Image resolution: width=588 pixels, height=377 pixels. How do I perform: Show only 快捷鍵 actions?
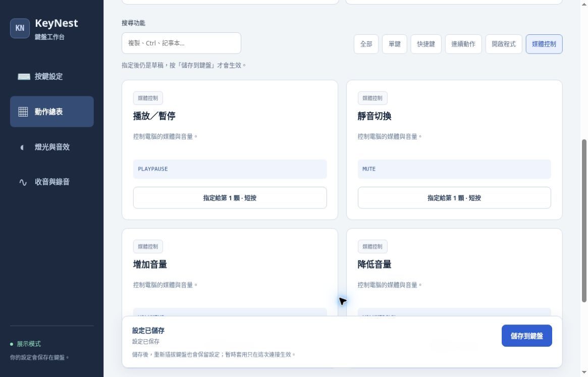click(426, 44)
